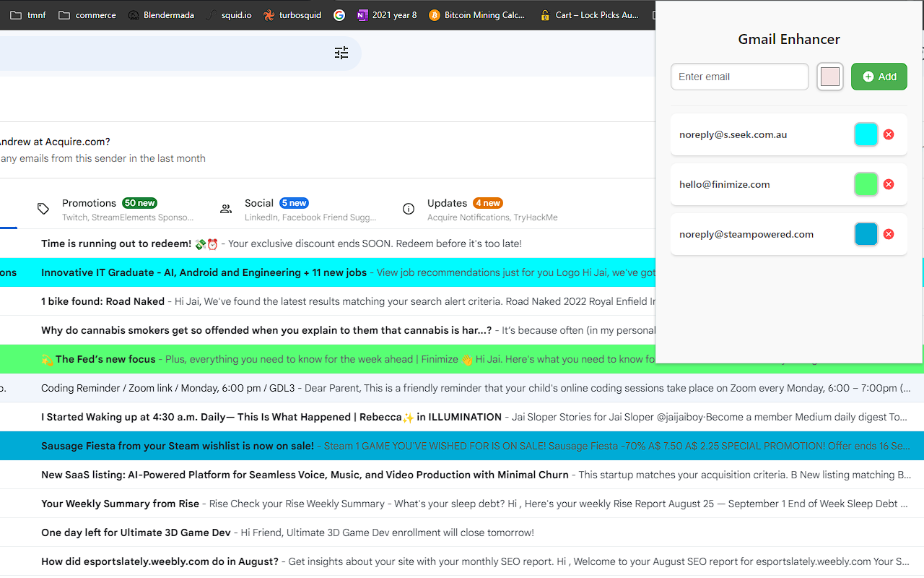Image resolution: width=924 pixels, height=578 pixels.
Task: Open the Waking up at 4:30 a.m. email
Action: [462, 417]
